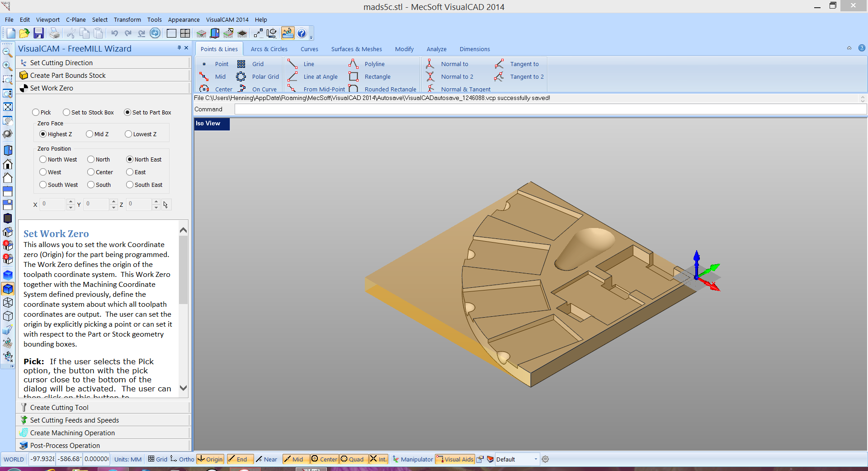Select the Rectangle drawing tool
This screenshot has height=471, width=868.
pyautogui.click(x=377, y=77)
